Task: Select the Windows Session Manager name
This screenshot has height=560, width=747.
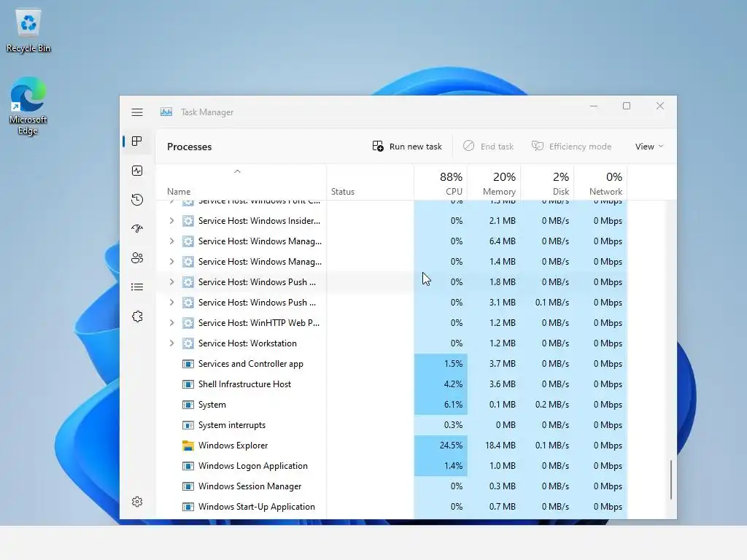Action: [249, 486]
